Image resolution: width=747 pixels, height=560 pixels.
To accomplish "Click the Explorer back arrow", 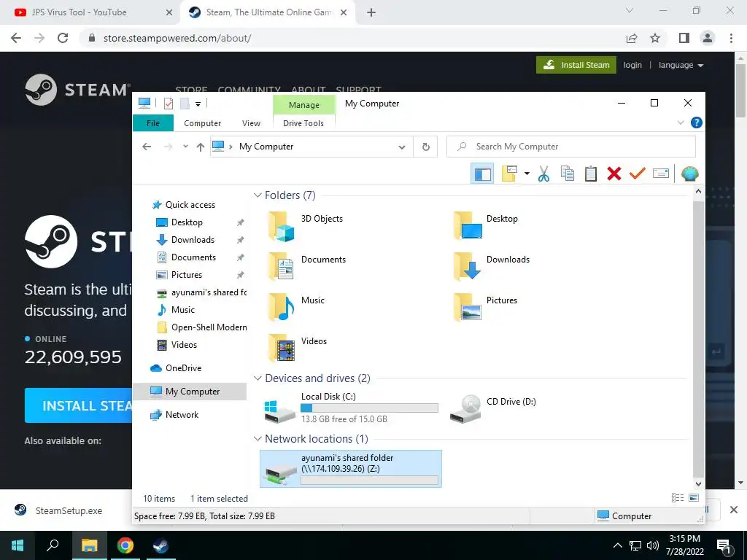I will point(147,147).
